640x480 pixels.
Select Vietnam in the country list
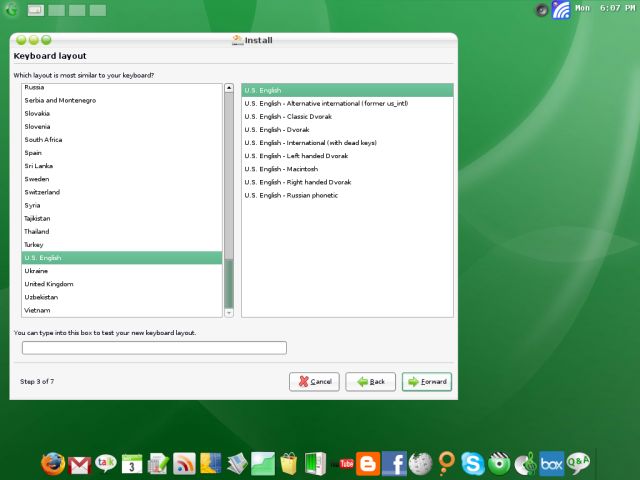pos(122,310)
